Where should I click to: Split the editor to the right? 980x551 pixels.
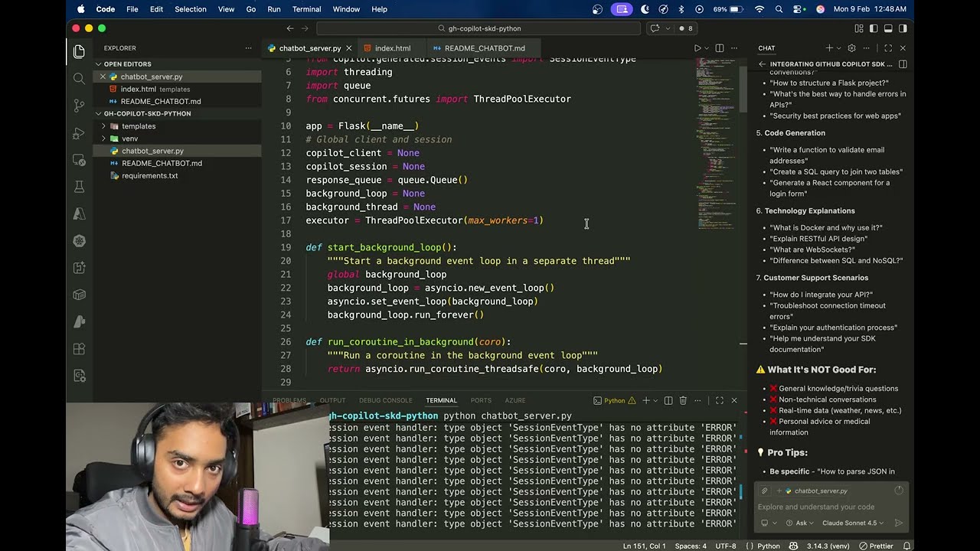click(x=720, y=48)
